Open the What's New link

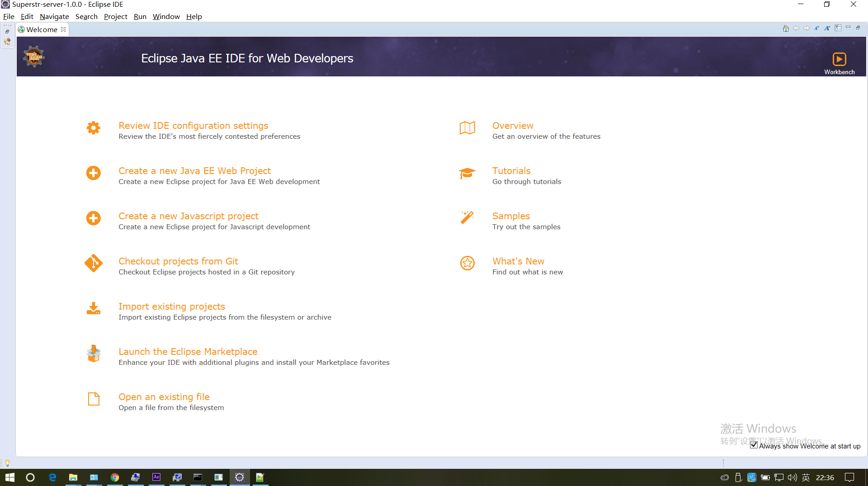click(x=518, y=261)
